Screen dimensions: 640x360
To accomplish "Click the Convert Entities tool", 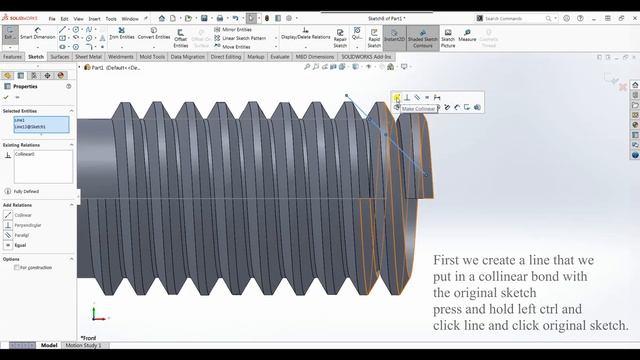I will click(154, 34).
